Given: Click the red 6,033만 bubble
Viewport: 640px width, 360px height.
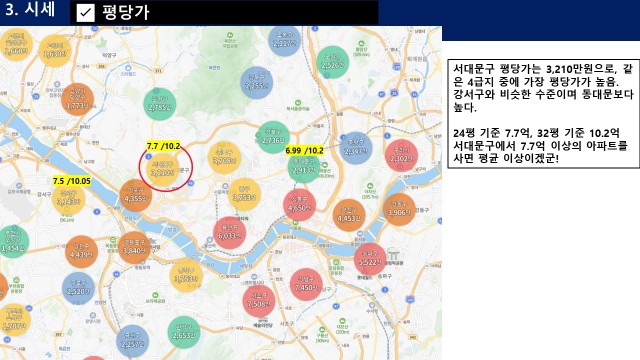Looking at the screenshot, I should 229,233.
